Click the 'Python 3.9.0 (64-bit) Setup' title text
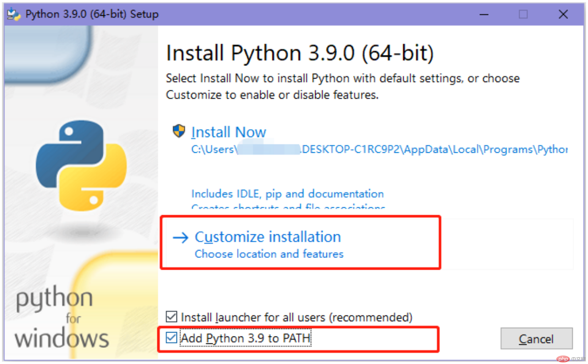 pos(92,14)
